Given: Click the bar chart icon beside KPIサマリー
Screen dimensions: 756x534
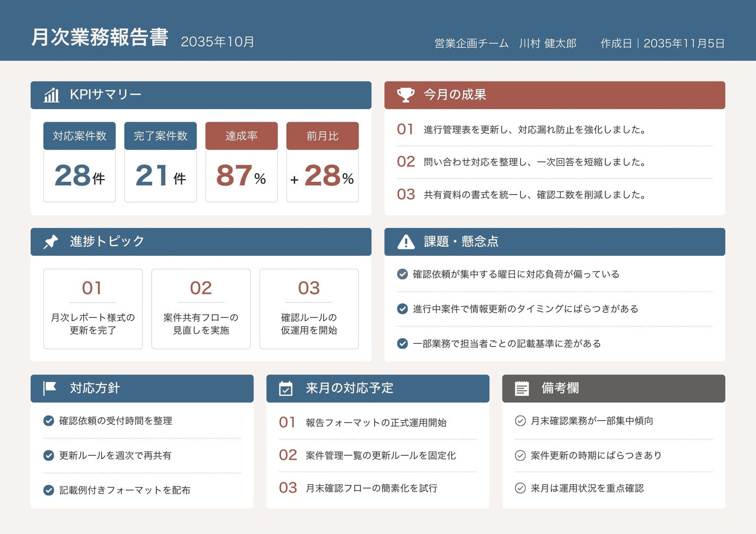Looking at the screenshot, I should (52, 95).
